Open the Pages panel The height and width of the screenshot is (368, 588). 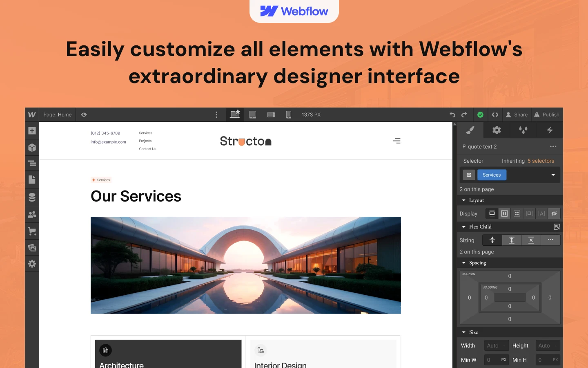pos(32,180)
